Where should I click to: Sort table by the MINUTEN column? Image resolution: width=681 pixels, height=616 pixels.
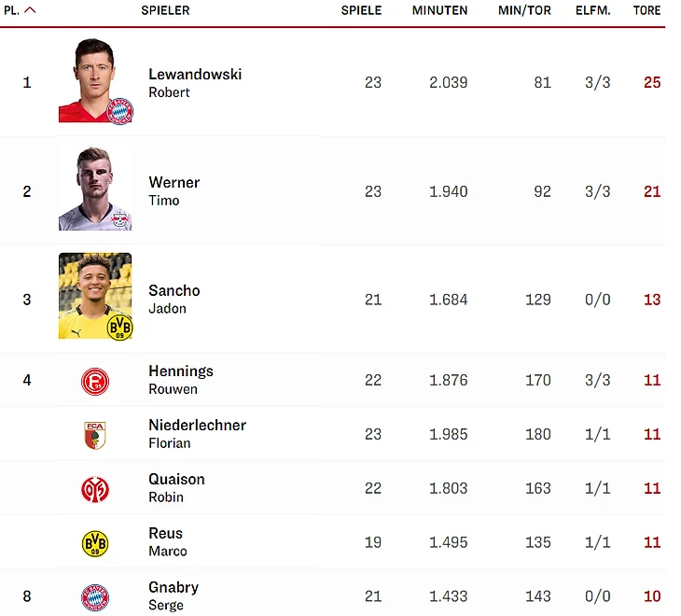click(440, 10)
